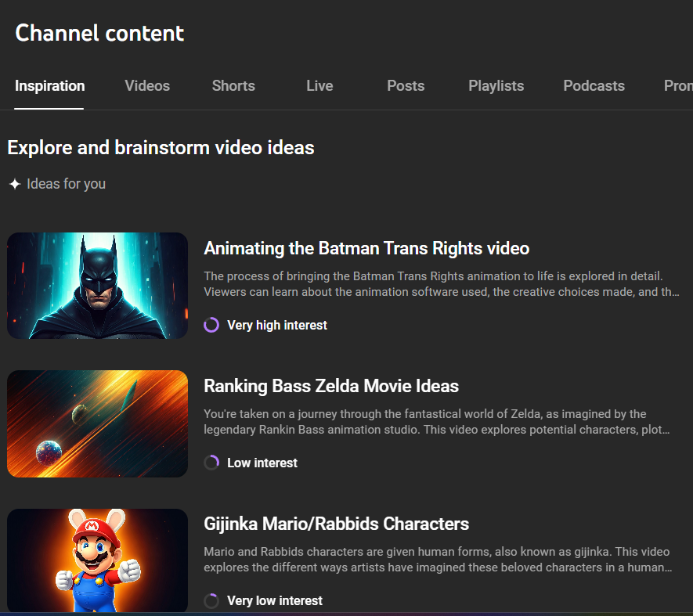Click the Very high interest label
Viewport: 693px width, 616px height.
pos(277,326)
